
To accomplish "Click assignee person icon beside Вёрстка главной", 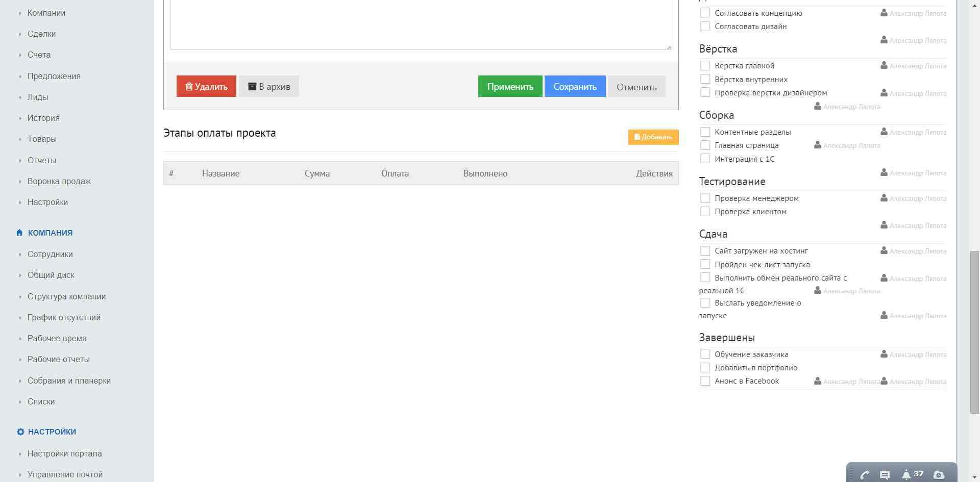I will [x=884, y=65].
